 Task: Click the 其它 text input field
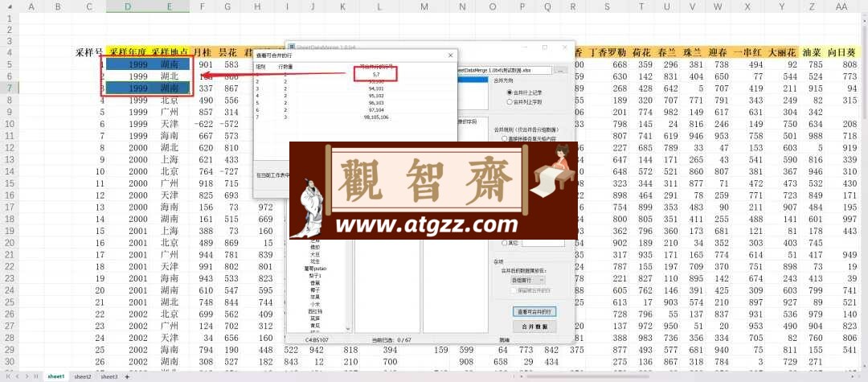[x=543, y=243]
